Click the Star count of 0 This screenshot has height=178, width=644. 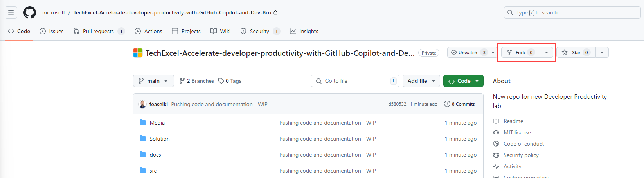coord(586,52)
